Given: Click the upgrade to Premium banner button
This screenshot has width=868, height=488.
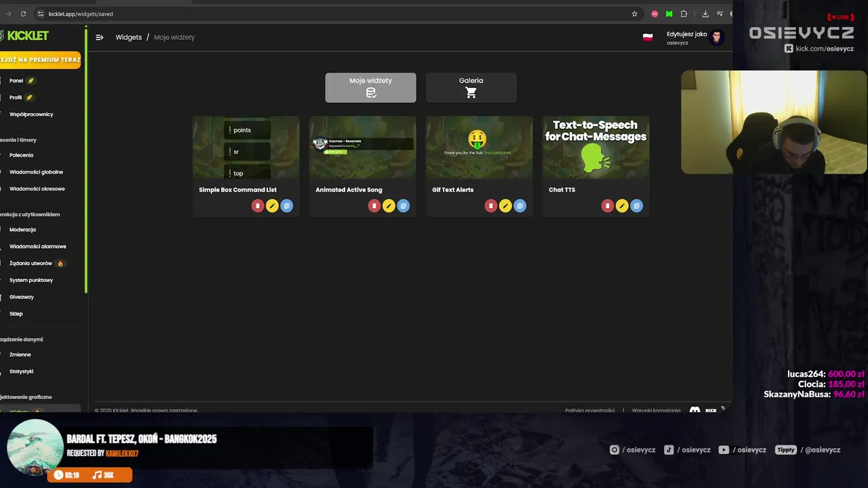Looking at the screenshot, I should 40,60.
